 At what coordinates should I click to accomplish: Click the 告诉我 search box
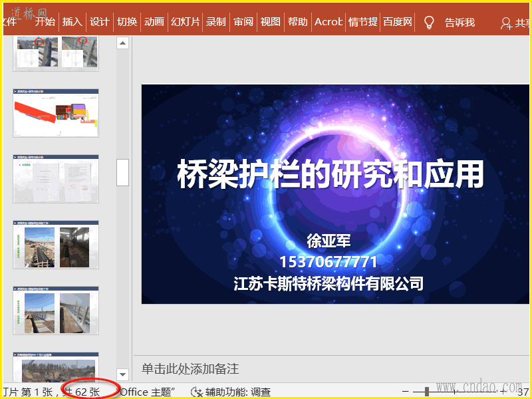click(x=460, y=23)
